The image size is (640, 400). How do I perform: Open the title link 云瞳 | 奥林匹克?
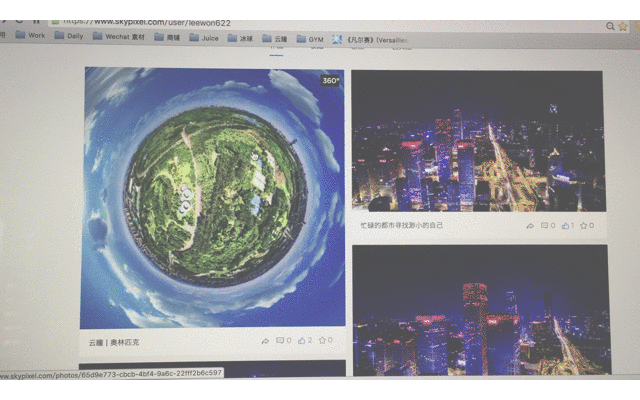point(114,342)
